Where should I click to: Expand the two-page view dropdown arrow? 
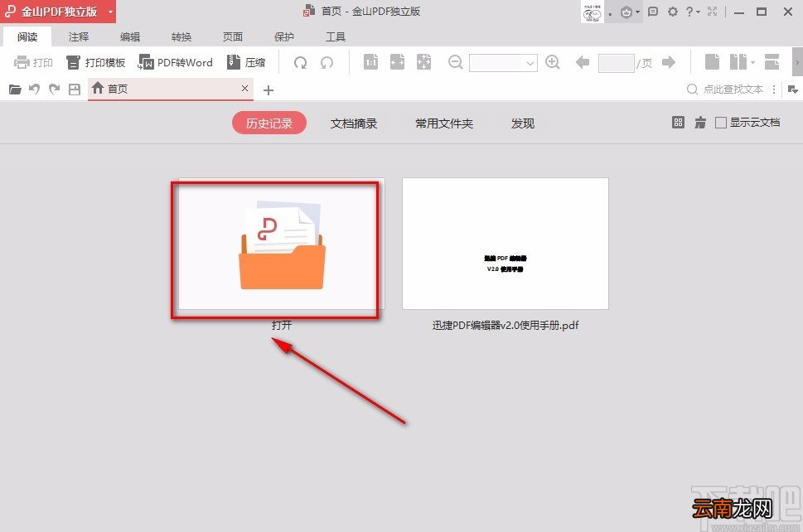pos(752,62)
